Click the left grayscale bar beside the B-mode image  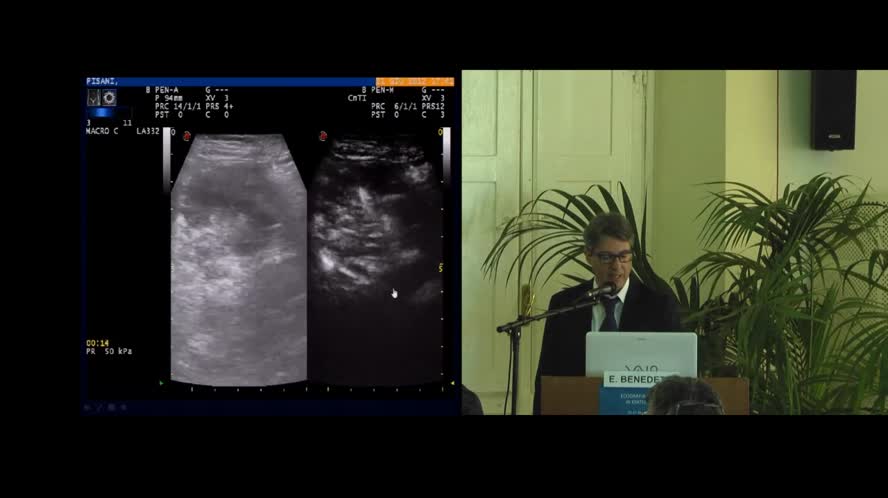tap(168, 160)
